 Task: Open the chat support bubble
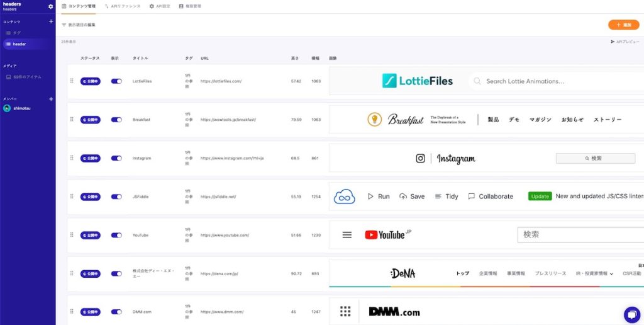coord(631,315)
